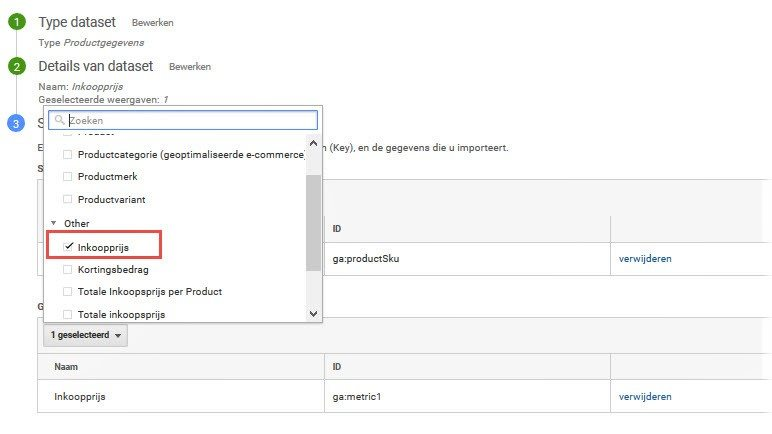The width and height of the screenshot is (772, 434).
Task: Check the Kortingsbedrag checkbox
Action: (67, 269)
